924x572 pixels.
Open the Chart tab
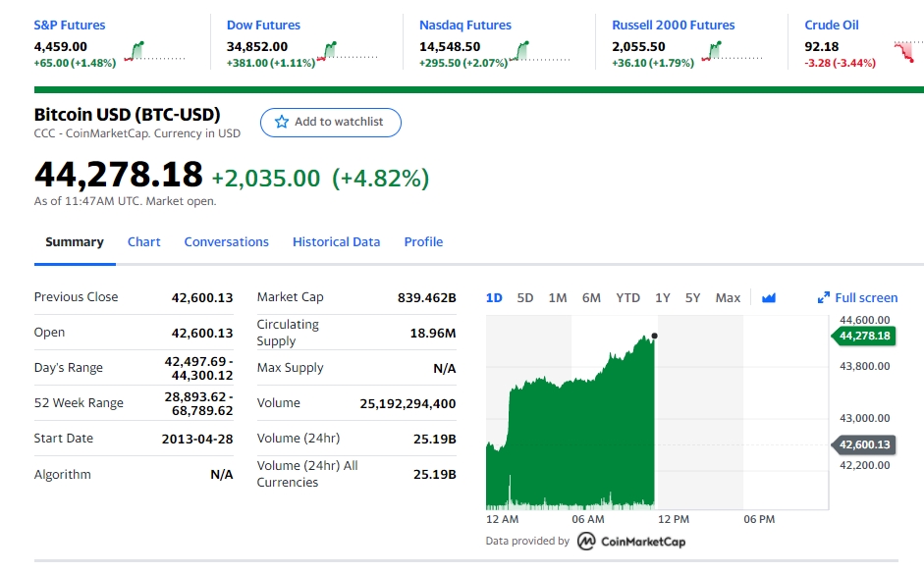click(143, 242)
